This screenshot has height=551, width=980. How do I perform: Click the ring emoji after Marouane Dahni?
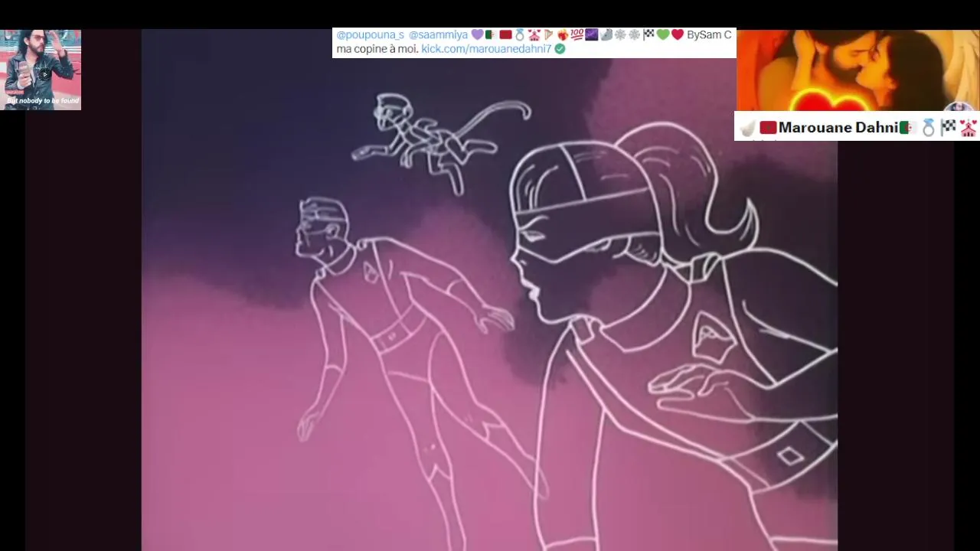point(929,128)
